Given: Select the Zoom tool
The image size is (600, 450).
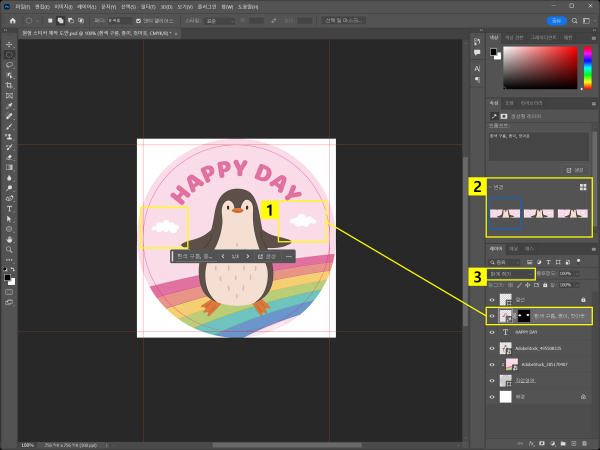Looking at the screenshot, I should pyautogui.click(x=9, y=249).
